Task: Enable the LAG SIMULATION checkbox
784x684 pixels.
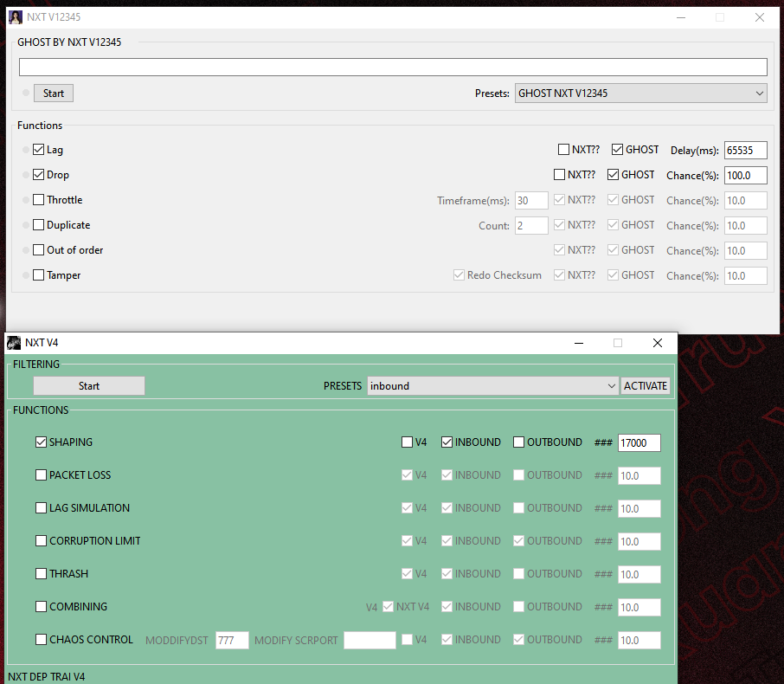Action: (41, 508)
